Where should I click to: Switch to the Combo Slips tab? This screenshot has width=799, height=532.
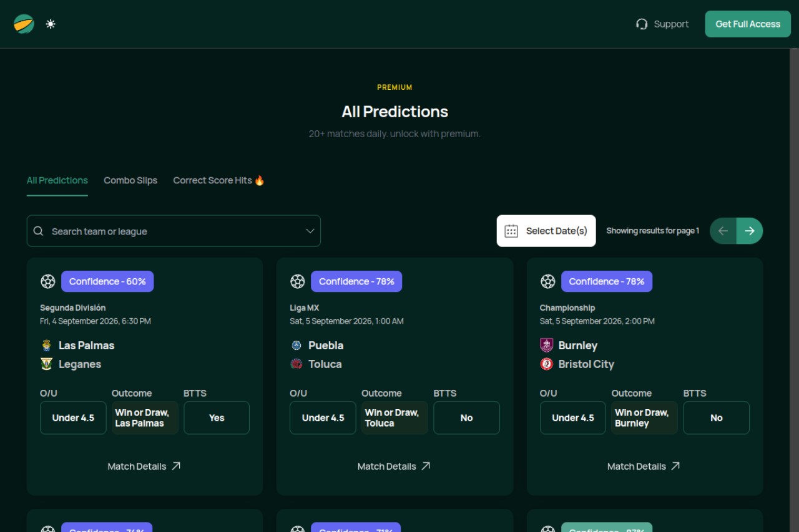[x=130, y=180]
